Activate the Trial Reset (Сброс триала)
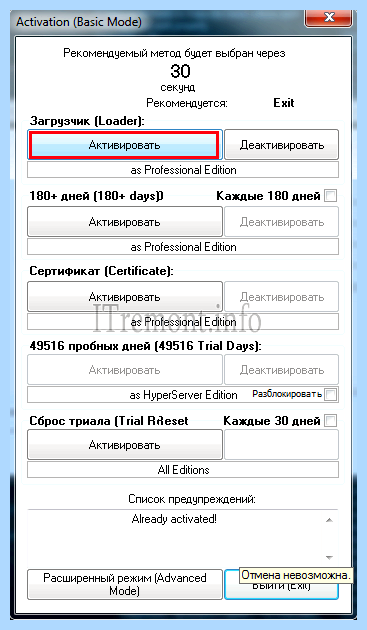This screenshot has height=630, width=367. click(x=125, y=444)
